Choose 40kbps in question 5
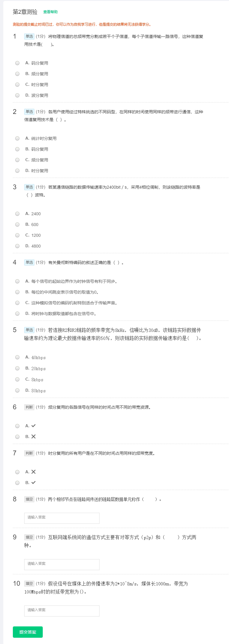 coord(17,357)
